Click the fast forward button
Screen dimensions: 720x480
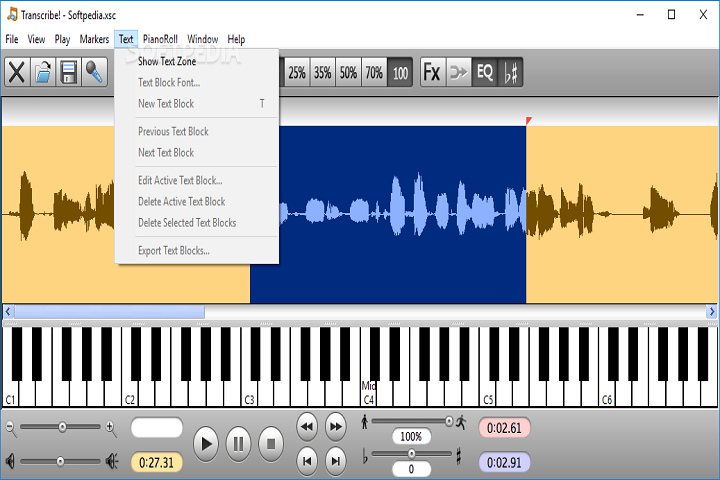point(337,427)
